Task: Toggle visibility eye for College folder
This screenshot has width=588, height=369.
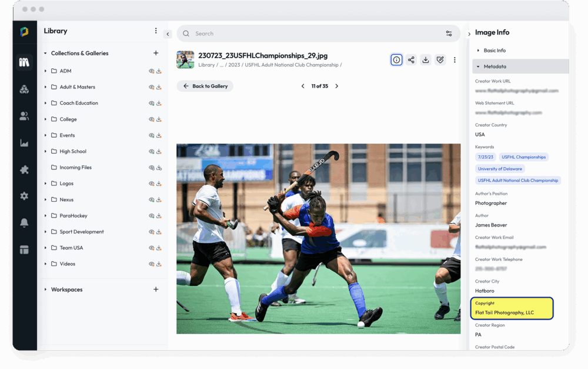Action: (x=151, y=119)
